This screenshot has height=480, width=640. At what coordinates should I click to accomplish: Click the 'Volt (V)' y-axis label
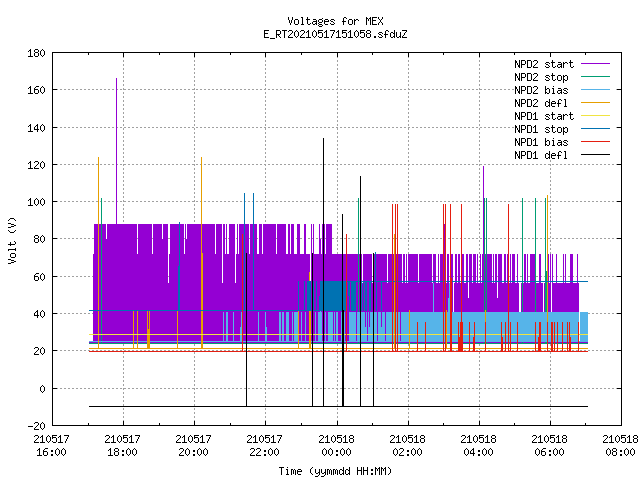pyautogui.click(x=12, y=240)
